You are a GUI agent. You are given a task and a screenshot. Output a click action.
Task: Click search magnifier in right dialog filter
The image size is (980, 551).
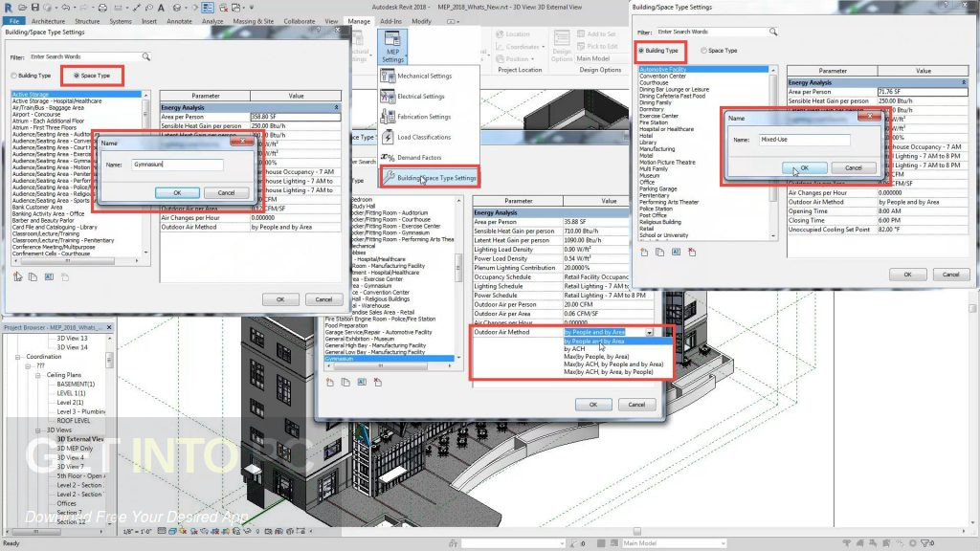point(773,32)
